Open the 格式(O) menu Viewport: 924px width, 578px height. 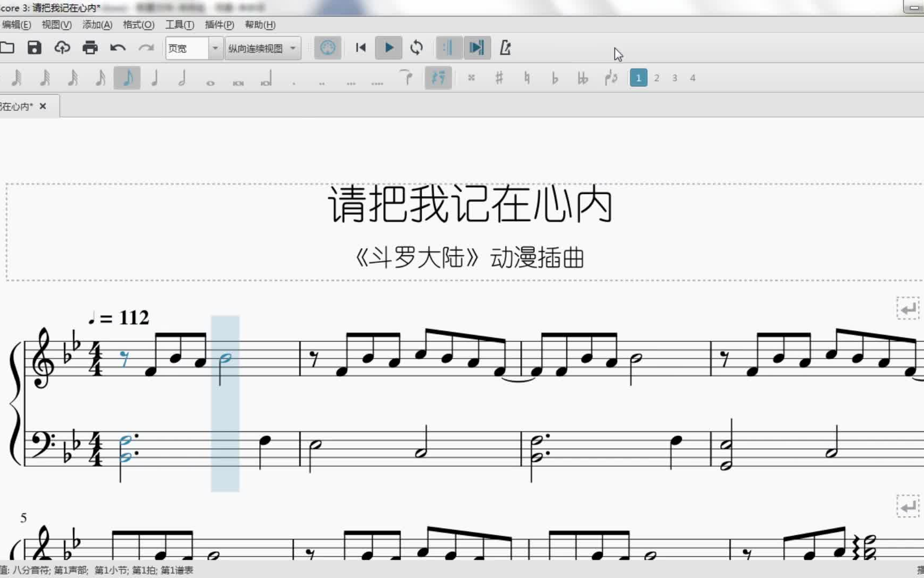pyautogui.click(x=138, y=25)
